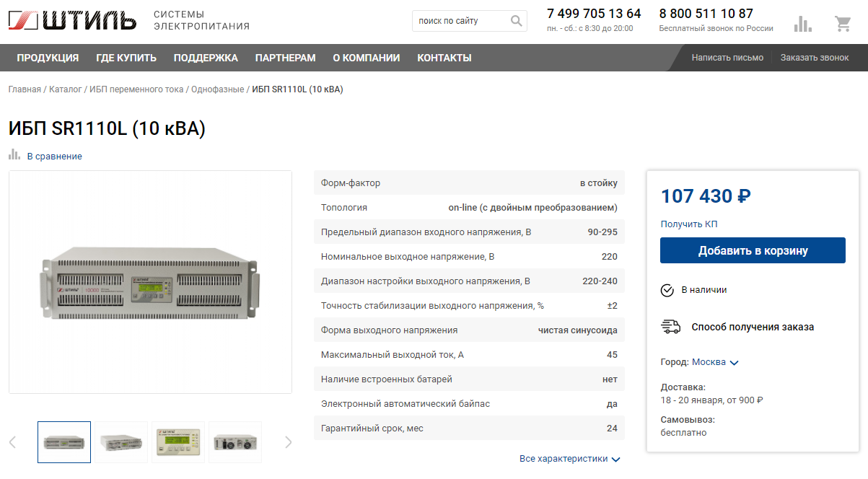Click the value 90-295
The height and width of the screenshot is (479, 868).
[x=602, y=232]
